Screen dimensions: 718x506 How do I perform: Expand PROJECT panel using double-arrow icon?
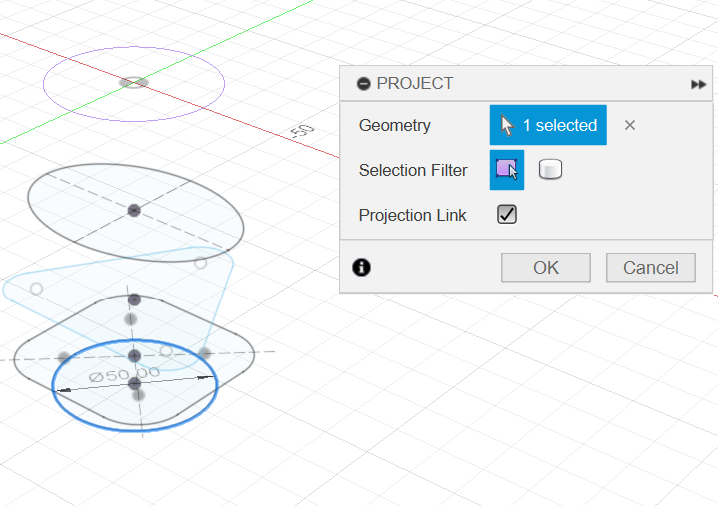click(x=698, y=85)
